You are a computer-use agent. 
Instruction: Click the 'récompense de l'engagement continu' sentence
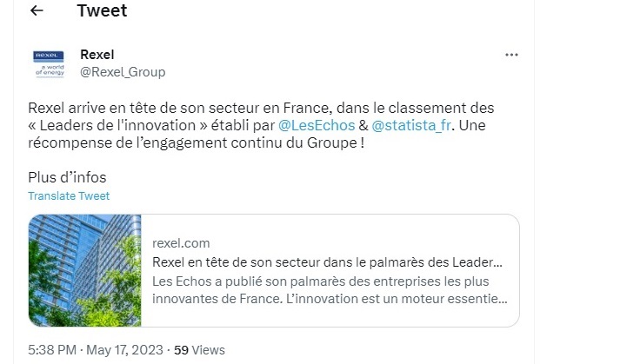[x=183, y=142]
